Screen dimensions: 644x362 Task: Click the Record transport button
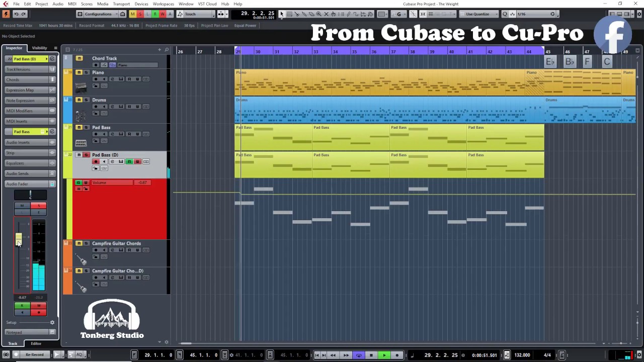point(397,355)
